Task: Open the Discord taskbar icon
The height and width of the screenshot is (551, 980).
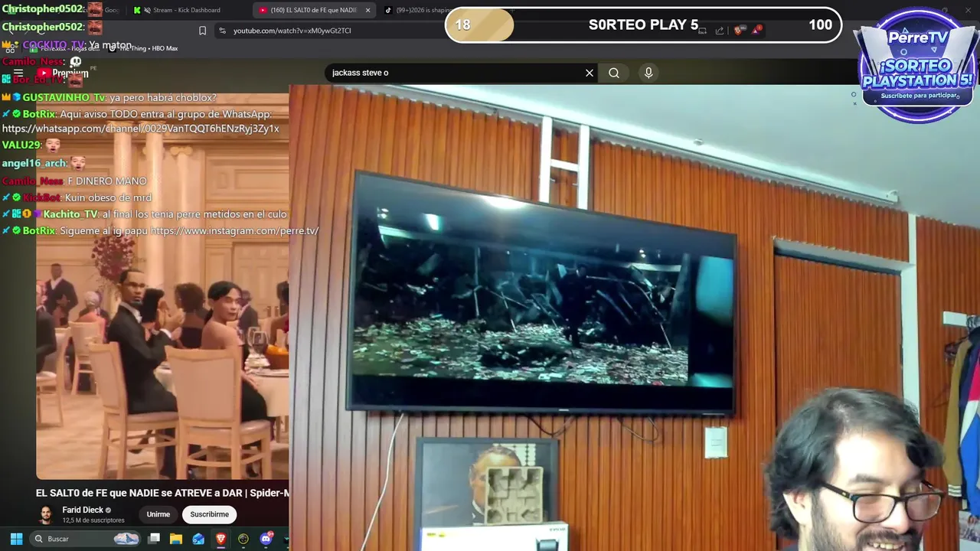Action: click(266, 539)
